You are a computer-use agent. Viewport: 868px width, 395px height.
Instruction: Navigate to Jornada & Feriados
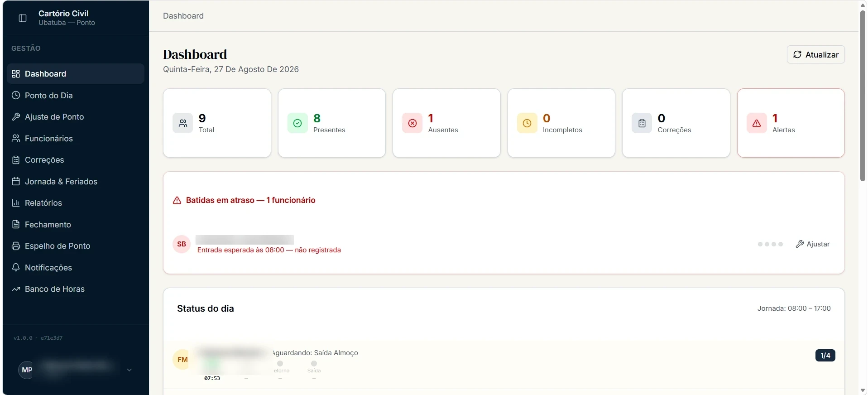(76, 182)
